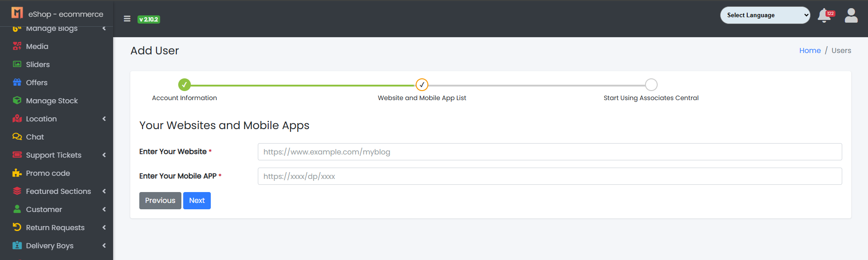The height and width of the screenshot is (260, 868).
Task: Focus the Enter Your Website field
Action: tap(550, 152)
